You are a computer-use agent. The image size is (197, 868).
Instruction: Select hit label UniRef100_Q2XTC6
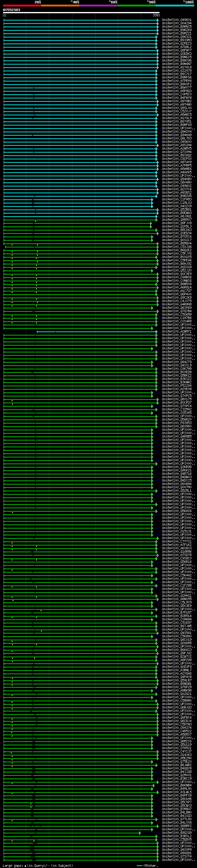pyautogui.click(x=176, y=189)
